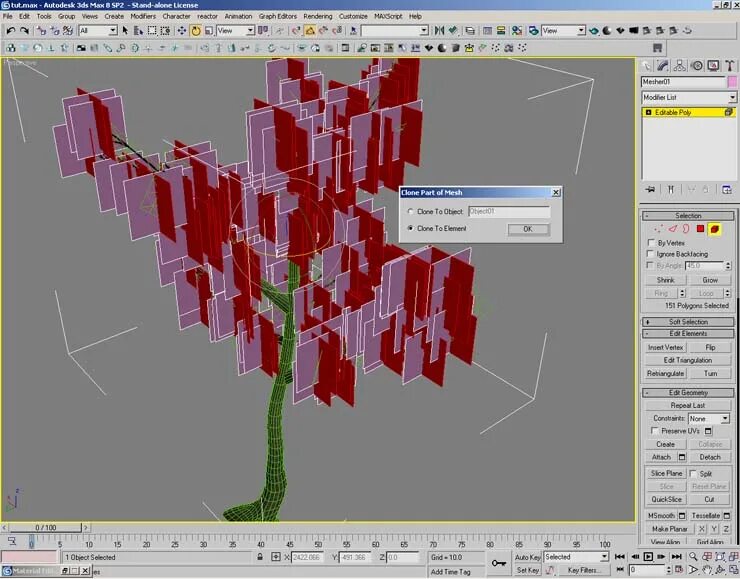
Task: Enable the By Vertex checkbox
Action: [x=651, y=243]
